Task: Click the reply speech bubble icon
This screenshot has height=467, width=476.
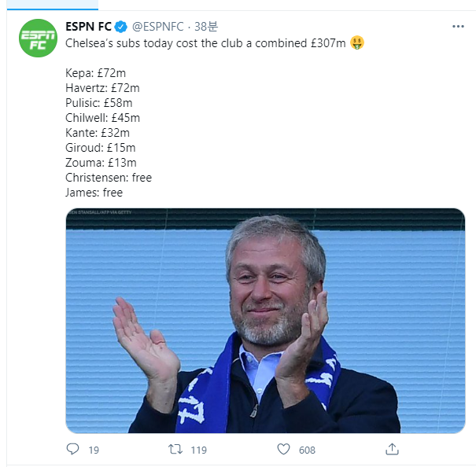Action: pos(72,449)
